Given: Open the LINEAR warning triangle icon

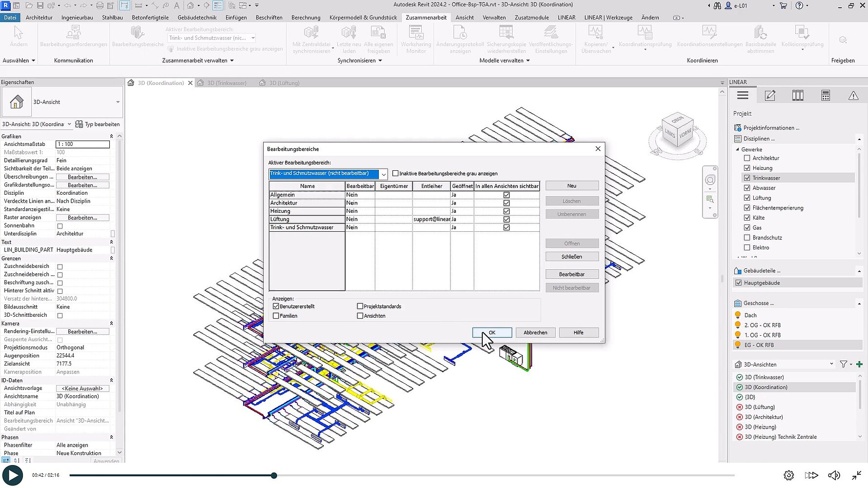Looking at the screenshot, I should point(853,96).
